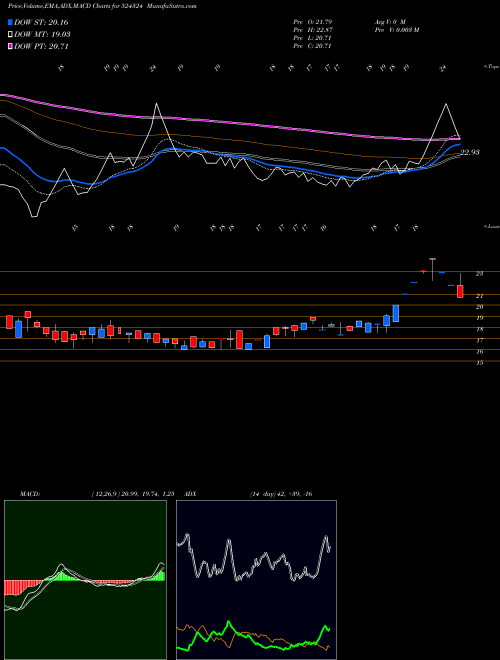Click the 23 price axis label
500x660 pixels.
479,274
